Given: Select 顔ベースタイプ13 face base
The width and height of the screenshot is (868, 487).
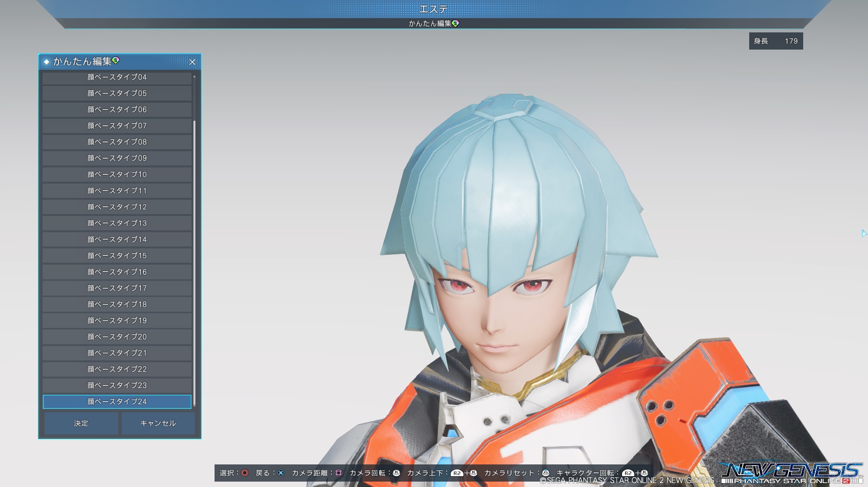Looking at the screenshot, I should tap(117, 223).
